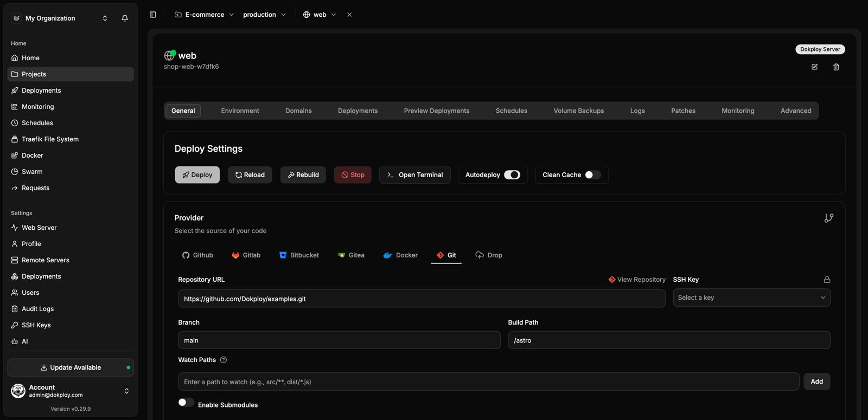
Task: Click the web service globe status icon
Action: coord(170,55)
